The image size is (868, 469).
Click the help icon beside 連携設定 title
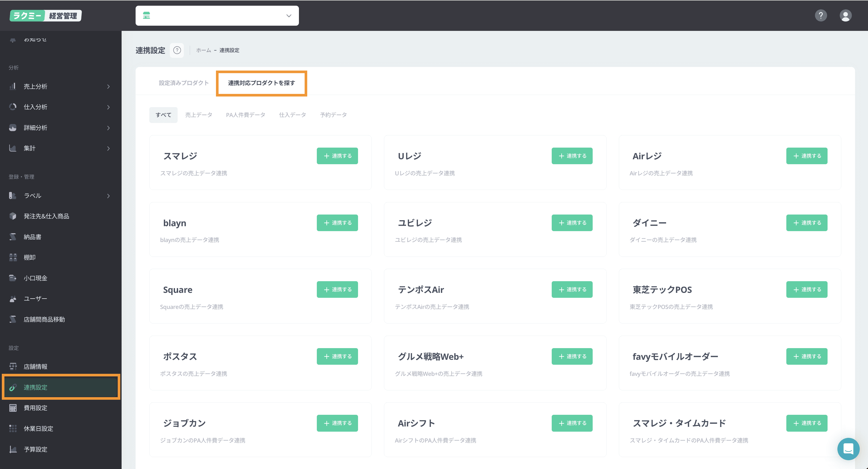177,50
